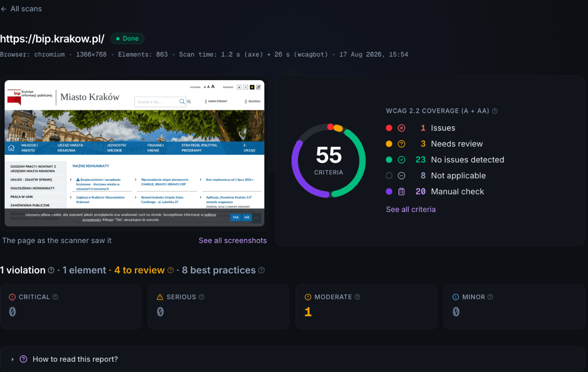
Task: Open the SERIOUS severity card
Action: [x=219, y=306]
